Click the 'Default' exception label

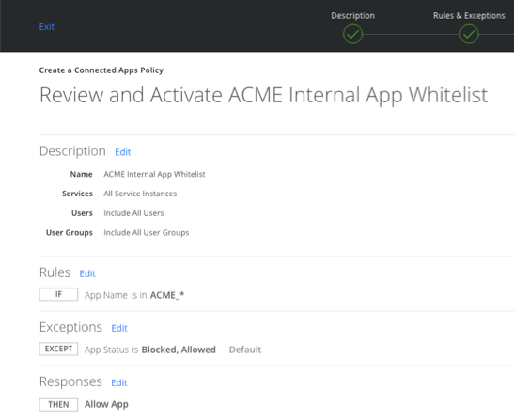(245, 350)
